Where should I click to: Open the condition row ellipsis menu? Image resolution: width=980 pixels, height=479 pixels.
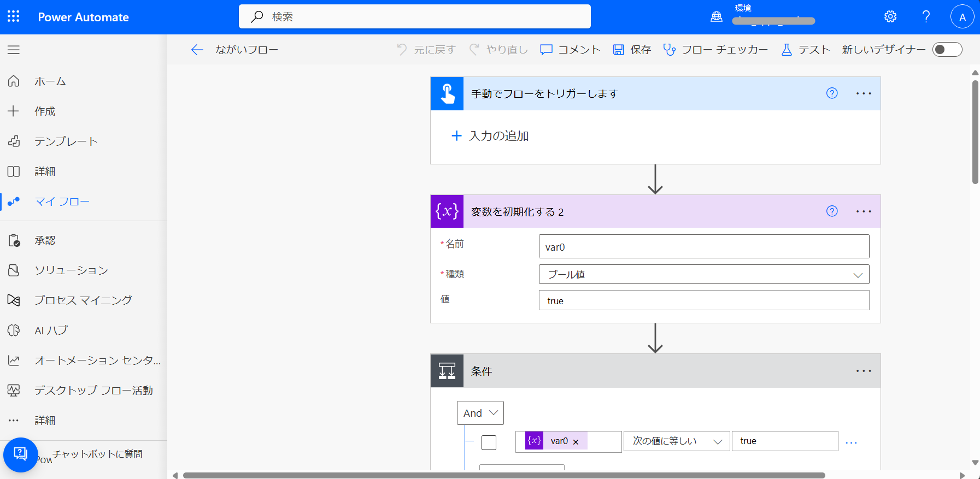click(x=851, y=442)
